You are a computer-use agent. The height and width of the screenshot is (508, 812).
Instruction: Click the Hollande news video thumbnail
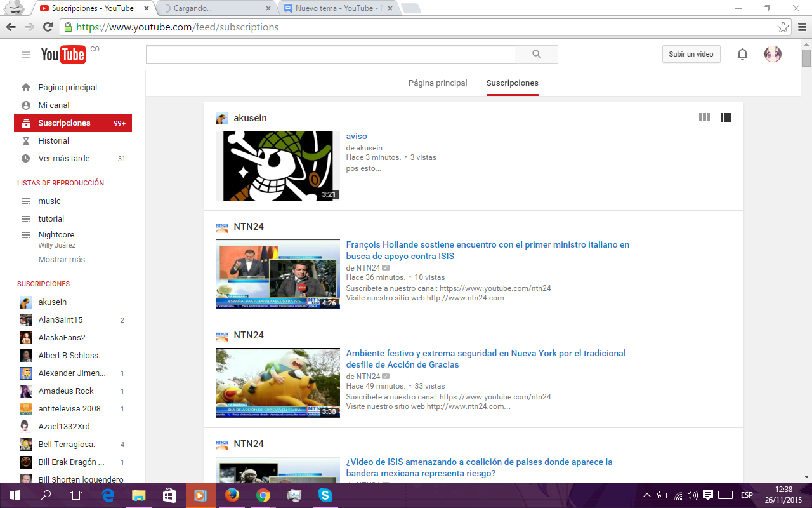coord(278,274)
